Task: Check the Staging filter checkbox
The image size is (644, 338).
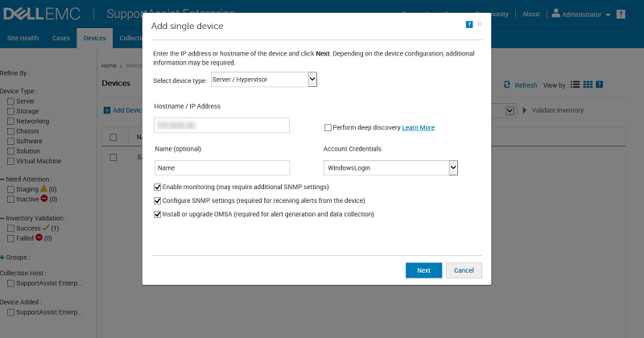Action: [x=10, y=189]
